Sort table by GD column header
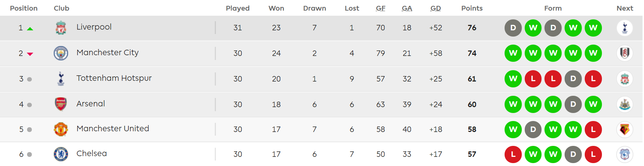Viewport: 644px width, 166px height. click(435, 8)
